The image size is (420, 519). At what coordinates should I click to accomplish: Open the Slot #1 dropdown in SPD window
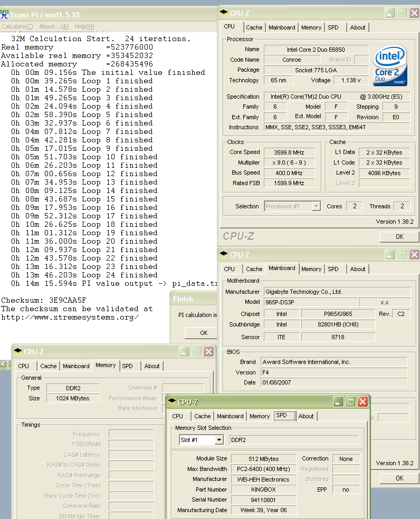coord(218,440)
